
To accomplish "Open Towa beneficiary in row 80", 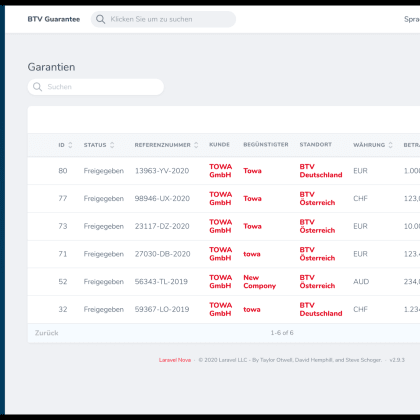I will (x=252, y=171).
